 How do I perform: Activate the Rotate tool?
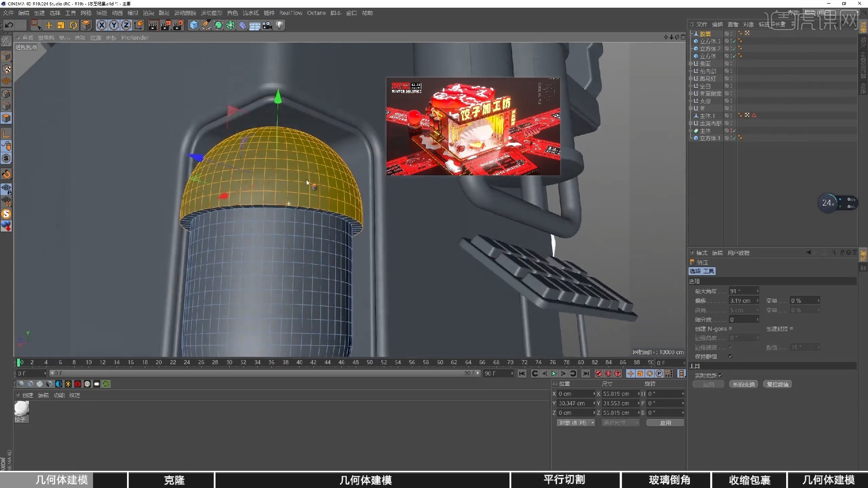(73, 25)
